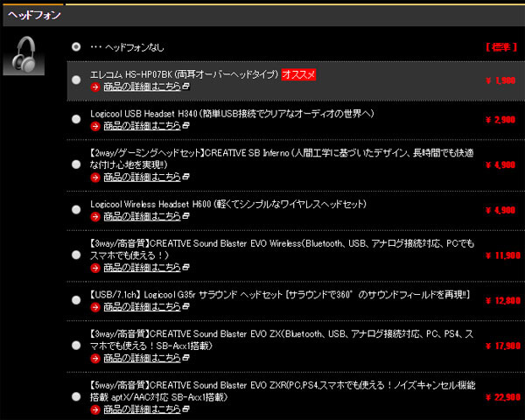Open product details link for エレコム HS-HP07BK
The width and height of the screenshot is (525, 420).
click(x=143, y=87)
